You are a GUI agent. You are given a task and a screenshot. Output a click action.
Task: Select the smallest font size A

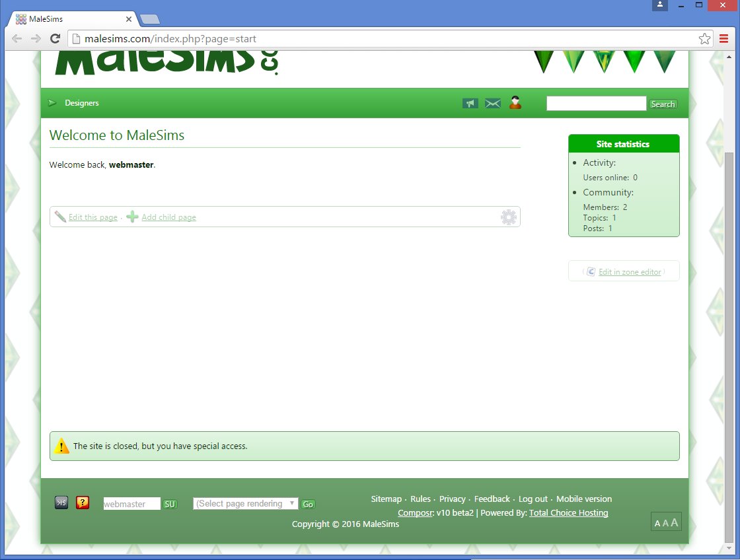point(657,523)
